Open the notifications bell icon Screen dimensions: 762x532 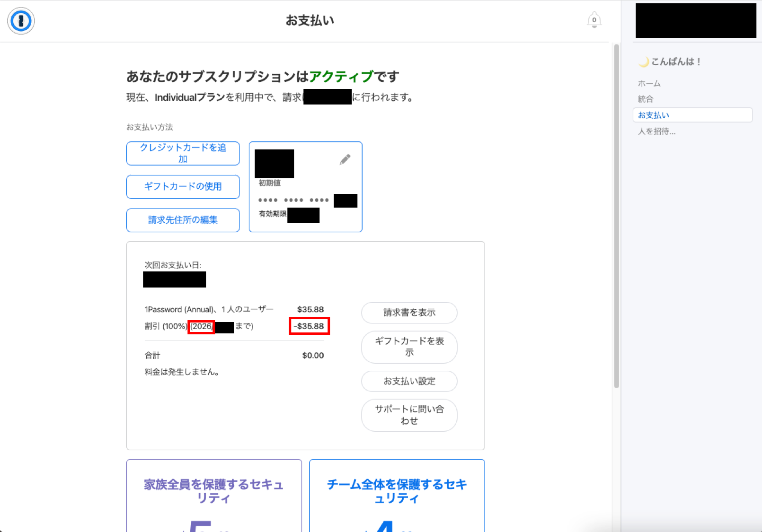[x=594, y=20]
